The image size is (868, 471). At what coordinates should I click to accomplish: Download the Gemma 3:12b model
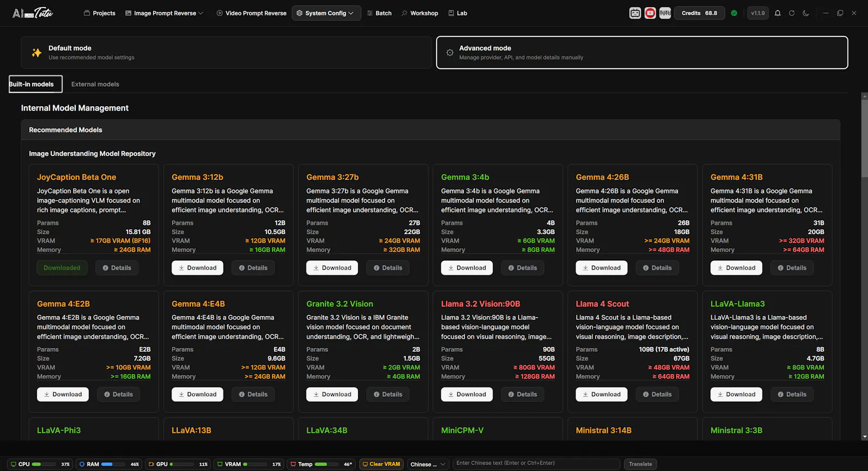(197, 268)
